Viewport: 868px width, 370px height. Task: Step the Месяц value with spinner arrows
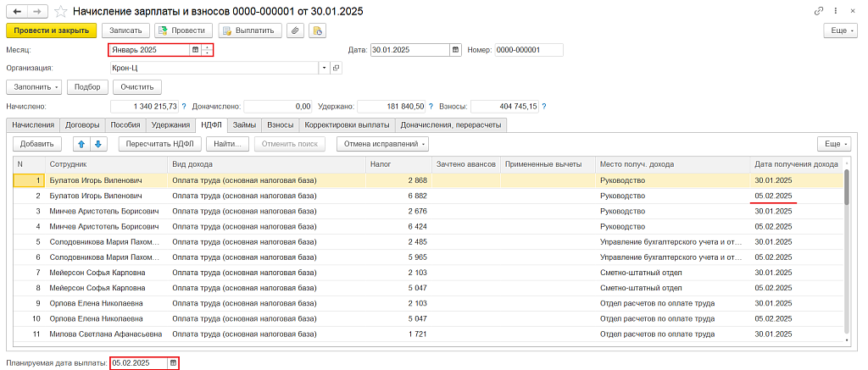207,50
